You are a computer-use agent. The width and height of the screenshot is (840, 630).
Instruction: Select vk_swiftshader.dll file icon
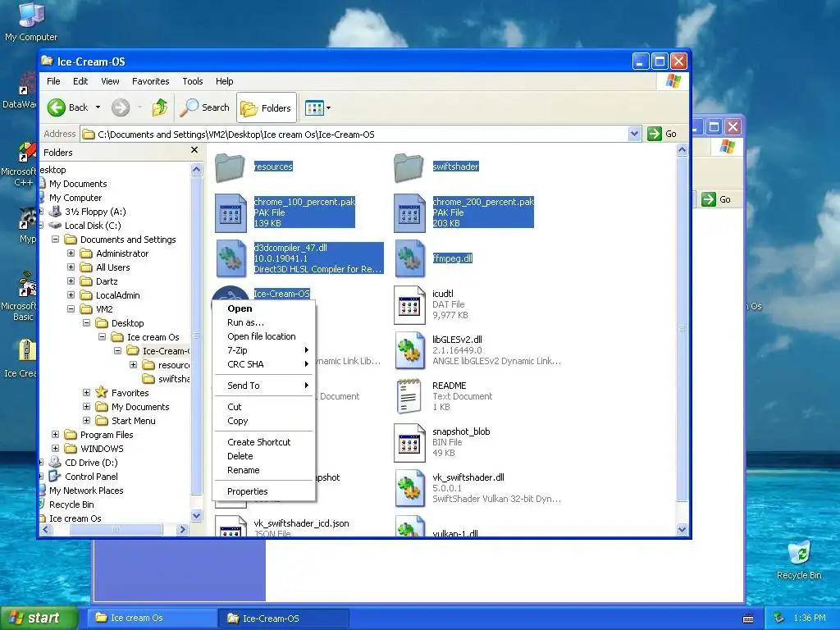410,489
